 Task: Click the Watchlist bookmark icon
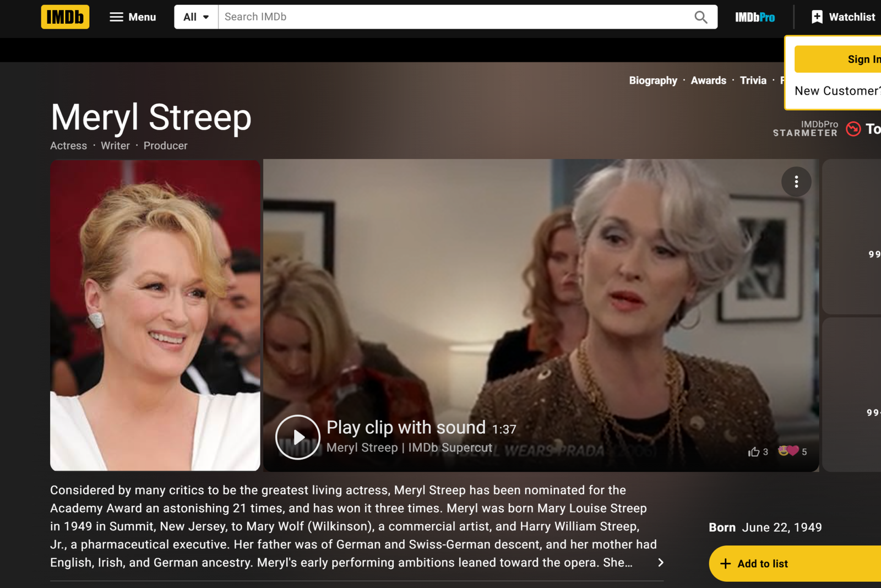[817, 17]
